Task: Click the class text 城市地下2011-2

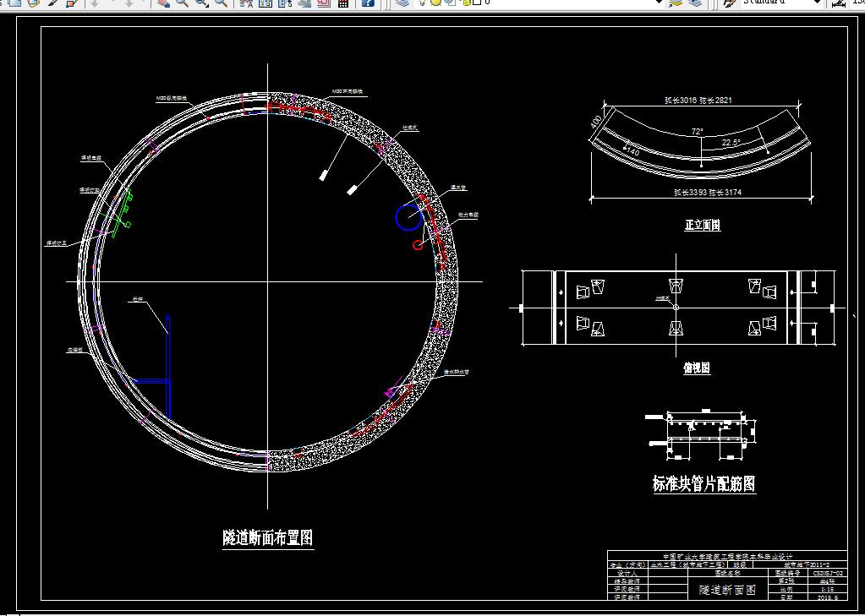Action: point(807,564)
